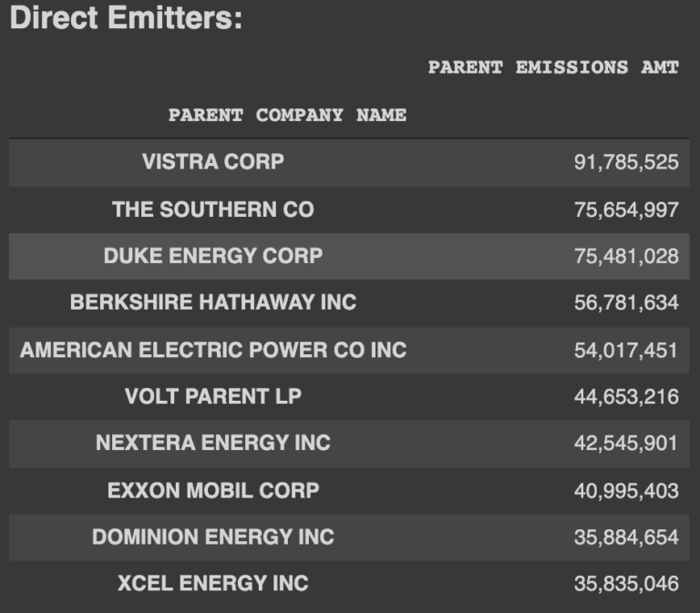Select the 40,995,403 emissions amount
Image resolution: width=700 pixels, height=613 pixels.
pyautogui.click(x=626, y=491)
